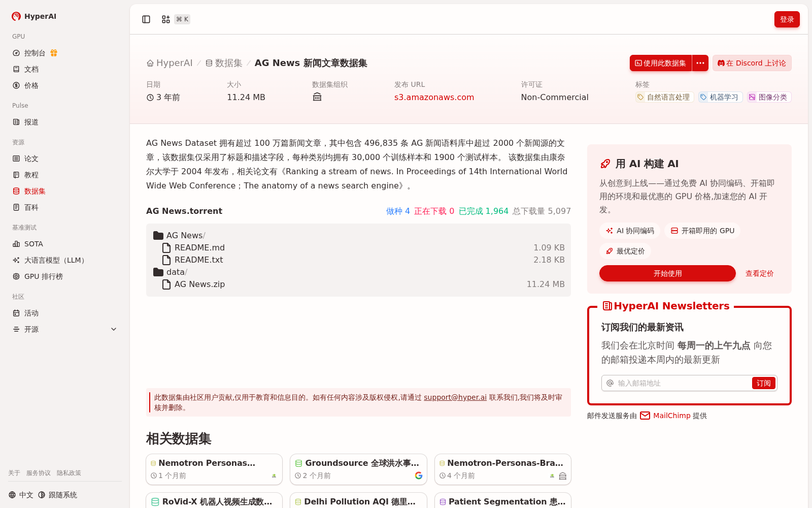This screenshot has width=812, height=508.
Task: Open 百科 in the sidebar
Action: [65, 207]
